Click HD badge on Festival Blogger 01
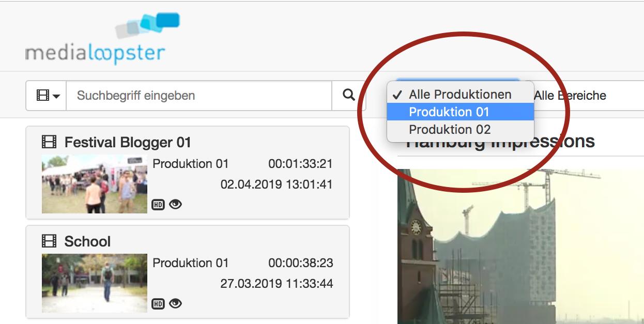Screen dimensions: 644x324 click(158, 205)
